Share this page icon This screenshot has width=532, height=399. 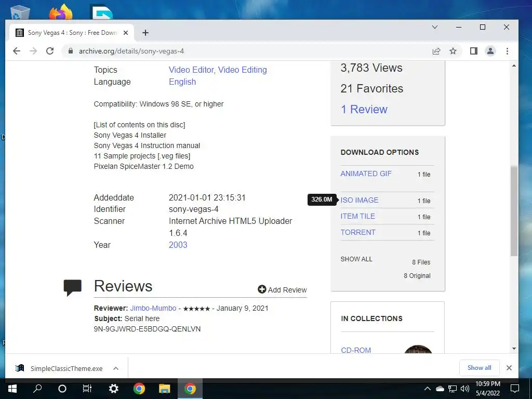pyautogui.click(x=436, y=51)
